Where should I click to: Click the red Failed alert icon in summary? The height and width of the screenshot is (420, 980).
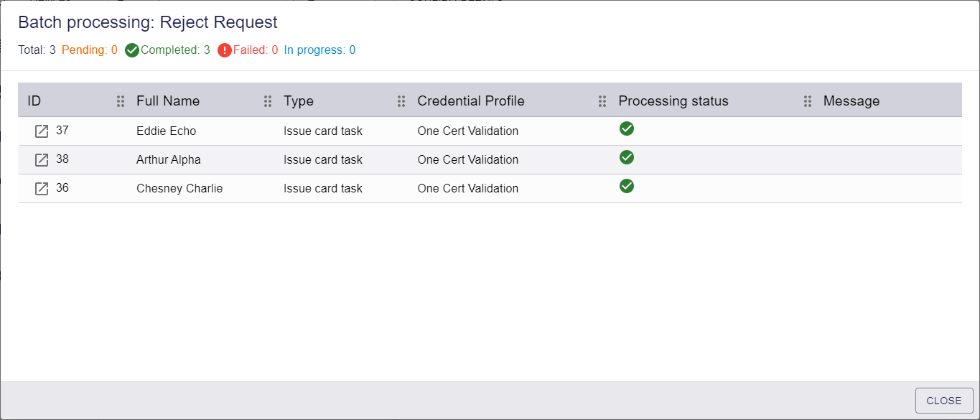pyautogui.click(x=225, y=50)
